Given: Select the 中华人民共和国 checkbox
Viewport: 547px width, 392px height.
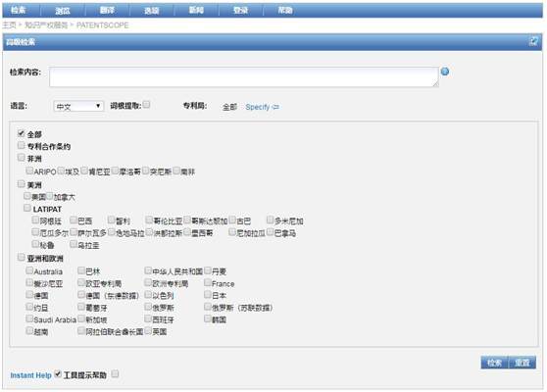Looking at the screenshot, I should pyautogui.click(x=148, y=270).
